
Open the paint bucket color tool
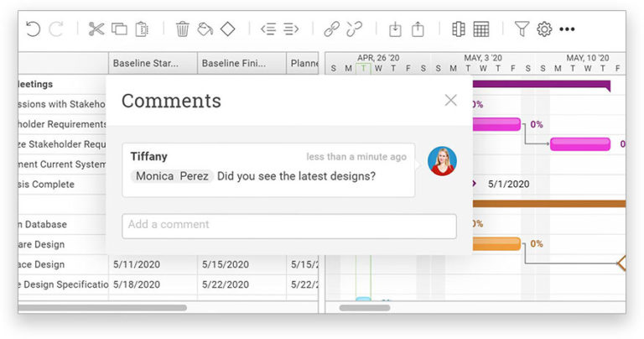click(x=205, y=29)
